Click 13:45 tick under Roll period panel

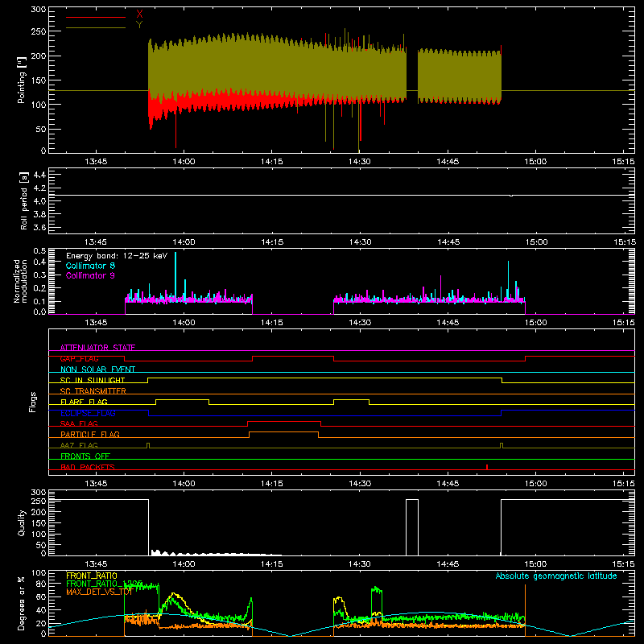96,242
